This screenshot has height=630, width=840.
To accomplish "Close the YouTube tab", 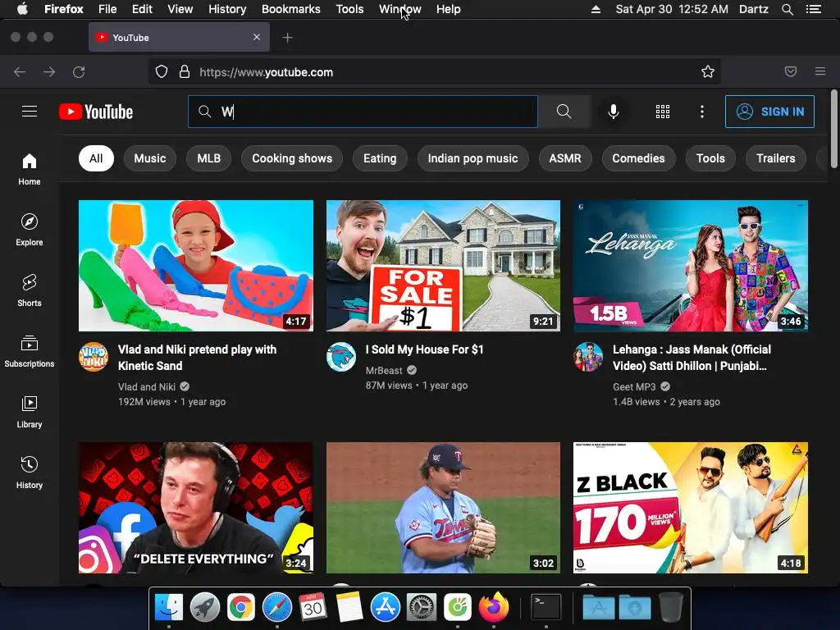I will click(x=257, y=37).
